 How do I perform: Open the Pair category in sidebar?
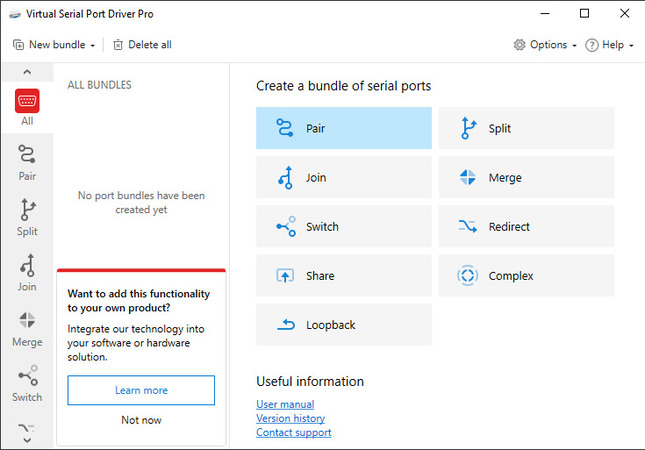(x=27, y=162)
